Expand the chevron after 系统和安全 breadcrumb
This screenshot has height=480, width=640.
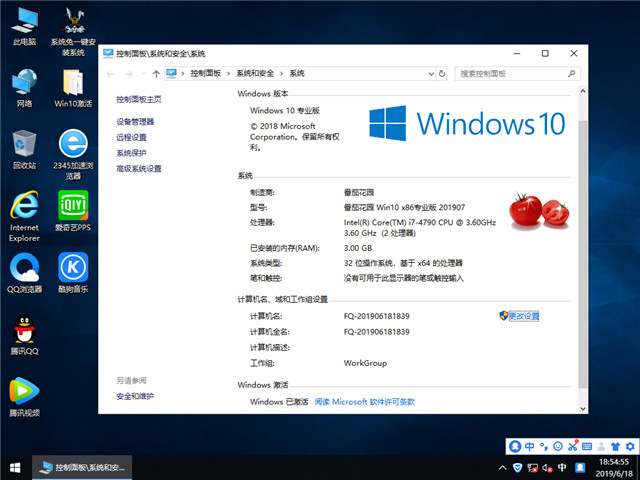pyautogui.click(x=282, y=73)
